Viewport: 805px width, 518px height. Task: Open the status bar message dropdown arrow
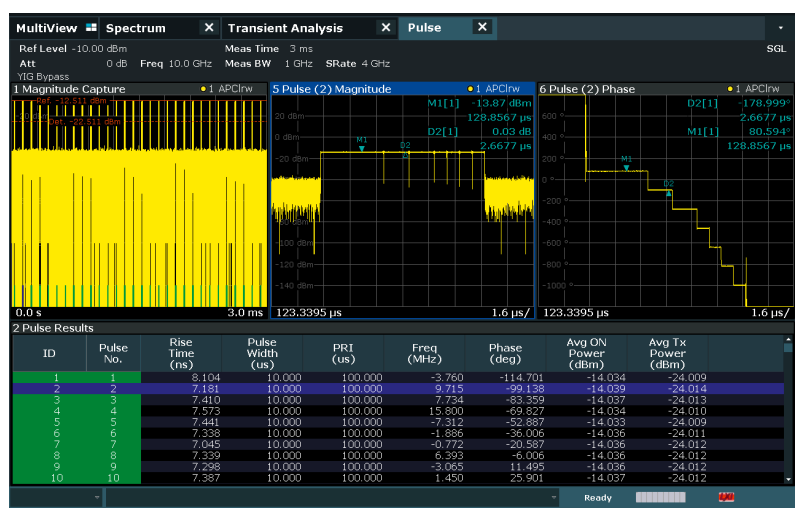click(x=553, y=497)
